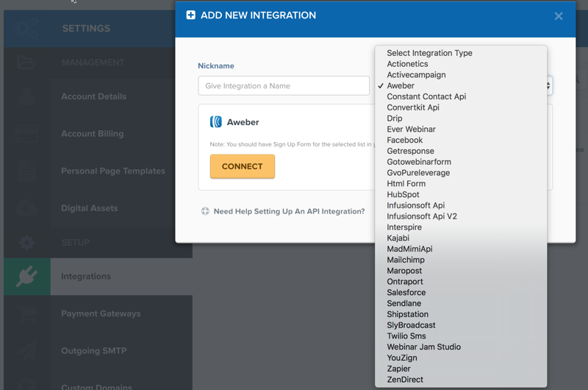Choose Webinar Jam Studio option
The width and height of the screenshot is (588, 390).
(461, 347)
